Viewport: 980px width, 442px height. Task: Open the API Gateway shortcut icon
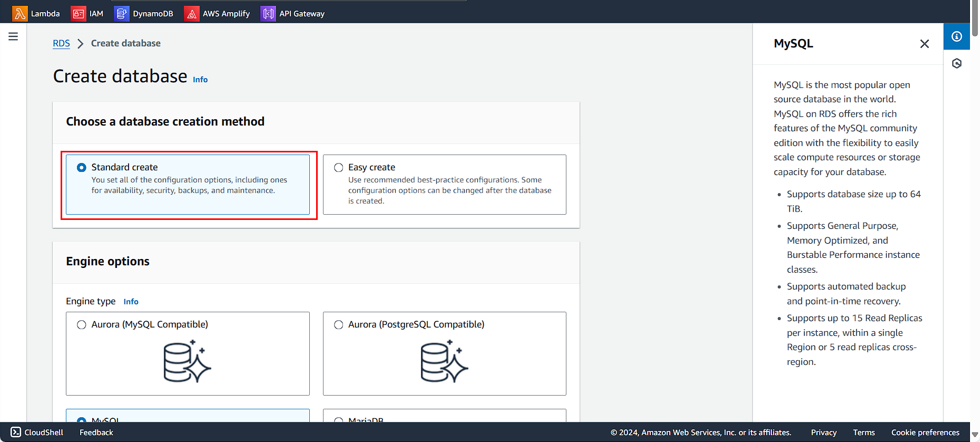click(x=268, y=14)
